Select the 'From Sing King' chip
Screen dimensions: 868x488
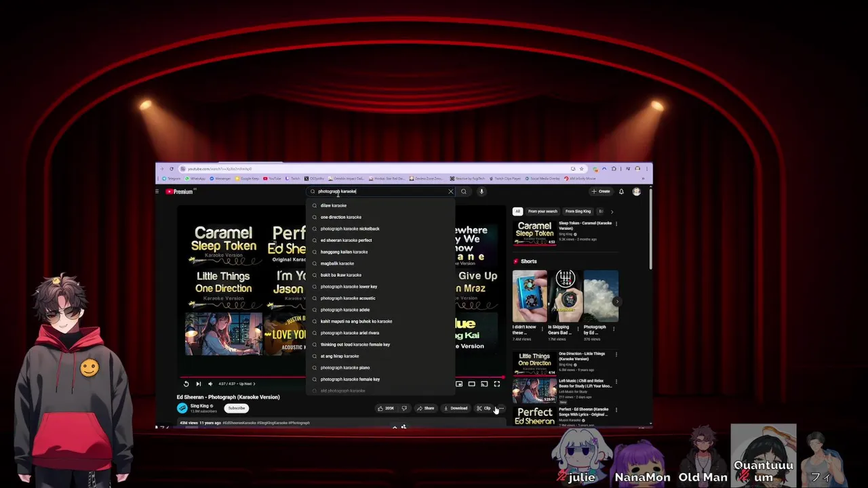pos(578,211)
